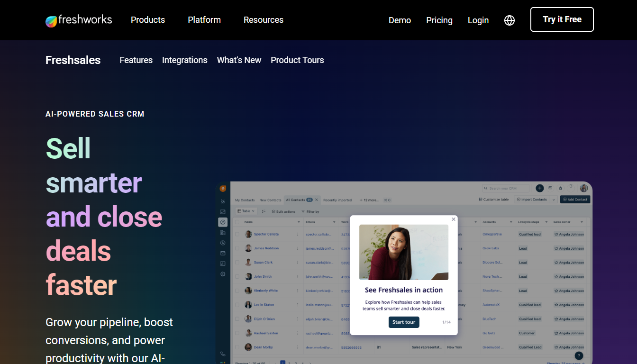The image size is (637, 364).
Task: Switch to the My Contacts tab
Action: 245,200
